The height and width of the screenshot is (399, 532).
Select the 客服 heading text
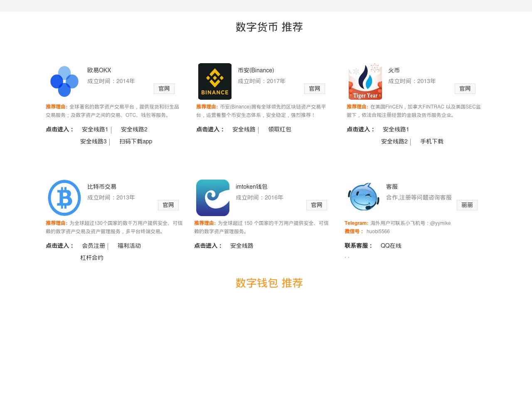pyautogui.click(x=392, y=187)
